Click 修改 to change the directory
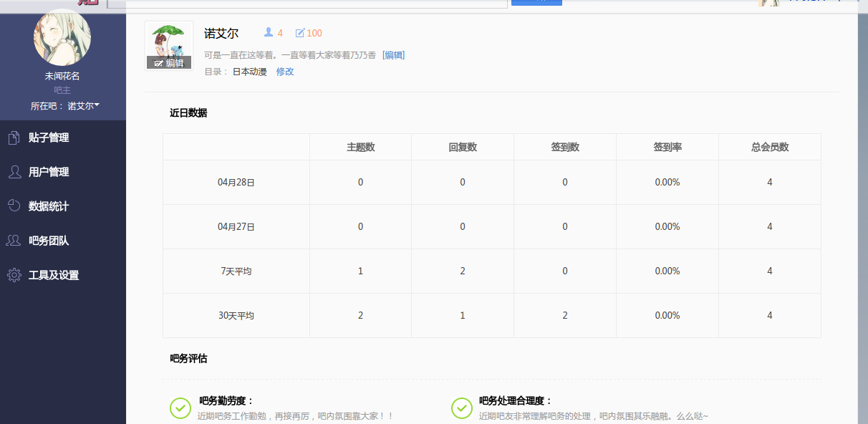This screenshot has height=424, width=868. (285, 72)
